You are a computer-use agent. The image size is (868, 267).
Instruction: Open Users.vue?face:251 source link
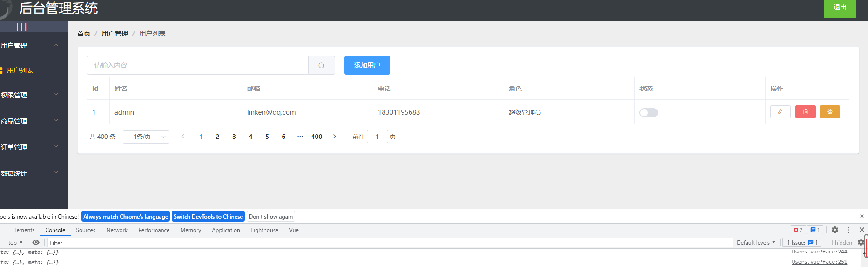coord(820,262)
